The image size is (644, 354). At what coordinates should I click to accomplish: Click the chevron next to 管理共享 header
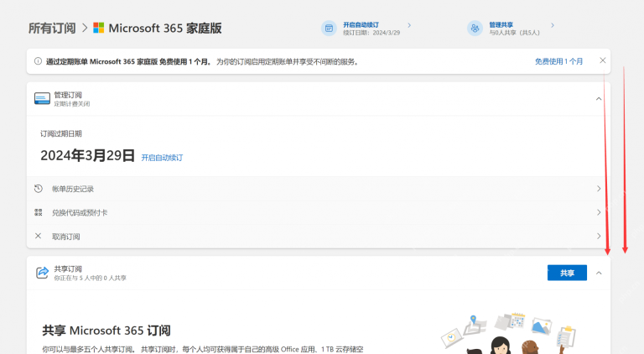553,25
